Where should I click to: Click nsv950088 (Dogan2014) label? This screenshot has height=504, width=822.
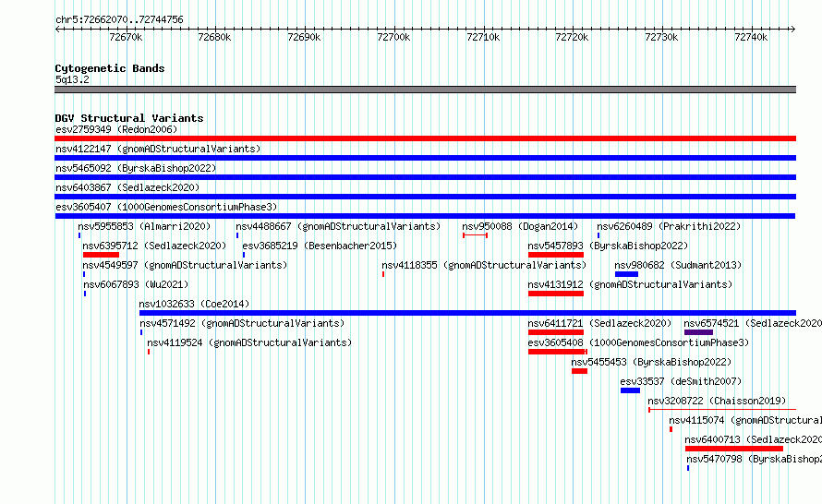click(x=520, y=226)
